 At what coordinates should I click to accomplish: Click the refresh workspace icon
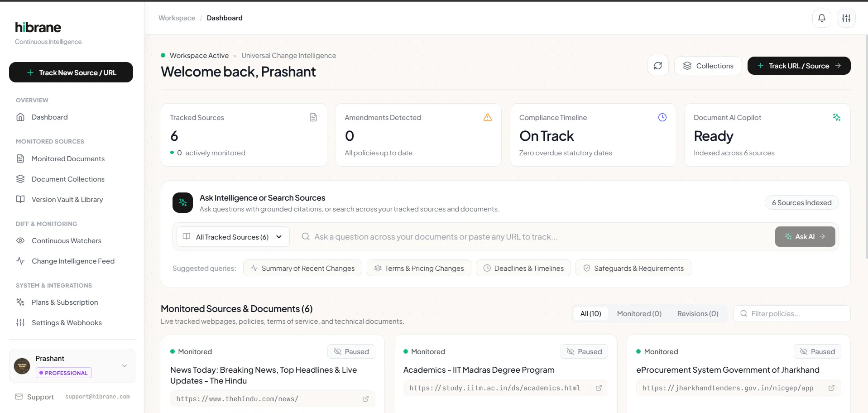(658, 66)
